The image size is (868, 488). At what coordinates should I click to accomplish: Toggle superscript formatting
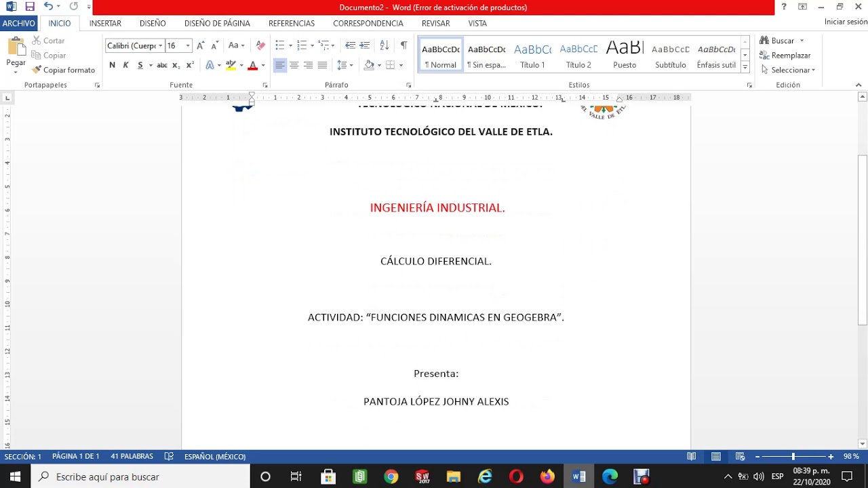pyautogui.click(x=190, y=65)
